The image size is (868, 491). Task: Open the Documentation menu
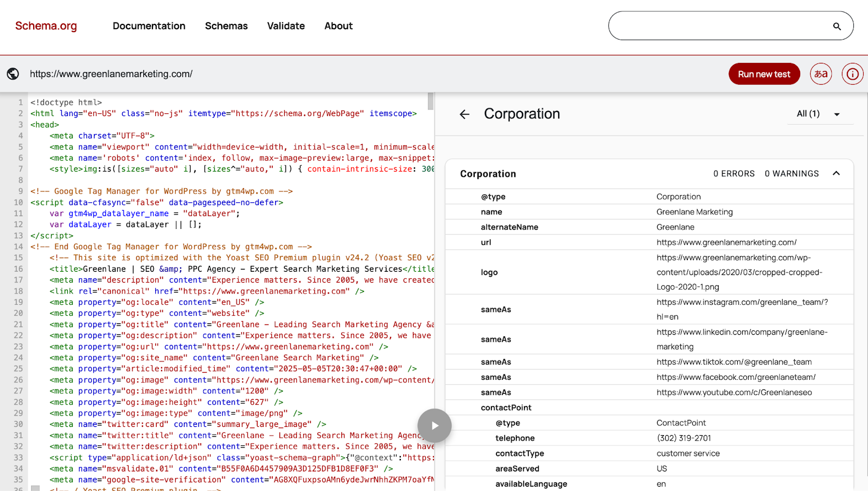(149, 26)
